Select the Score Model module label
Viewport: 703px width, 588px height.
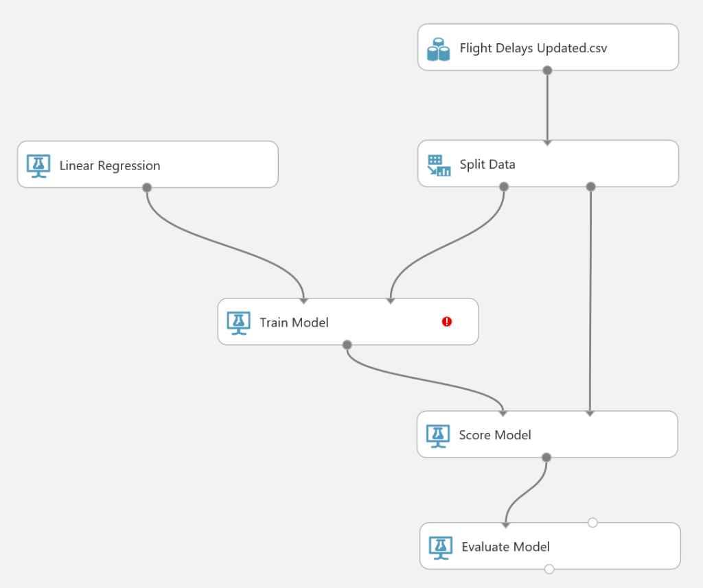pos(495,435)
